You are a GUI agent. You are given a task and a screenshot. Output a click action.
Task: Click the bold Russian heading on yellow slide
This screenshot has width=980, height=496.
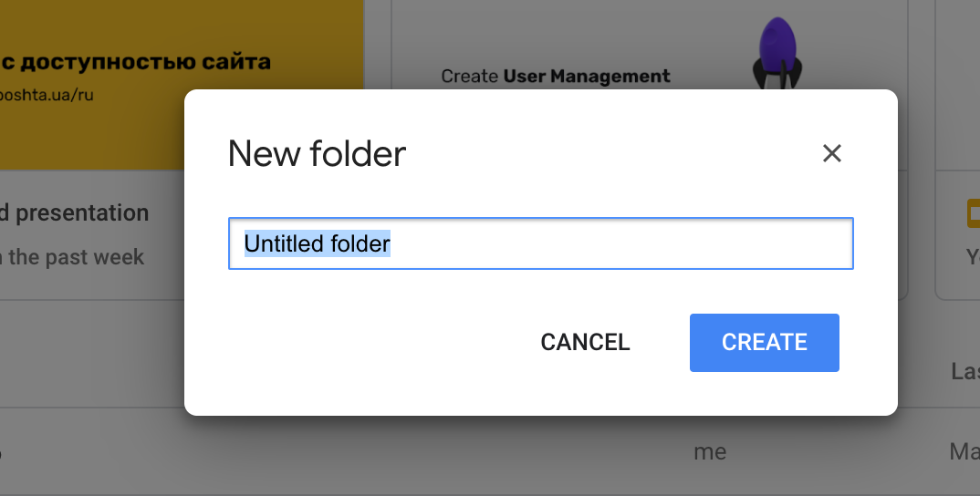click(137, 62)
